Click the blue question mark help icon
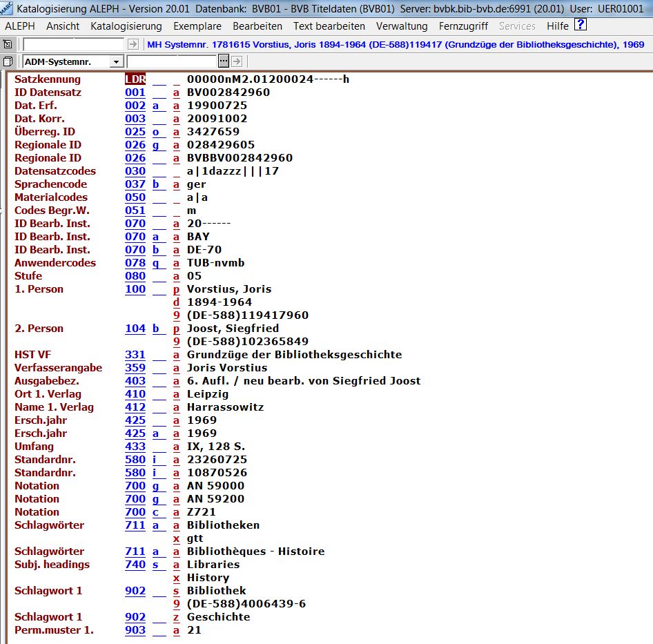The height and width of the screenshot is (644, 653). click(x=581, y=25)
